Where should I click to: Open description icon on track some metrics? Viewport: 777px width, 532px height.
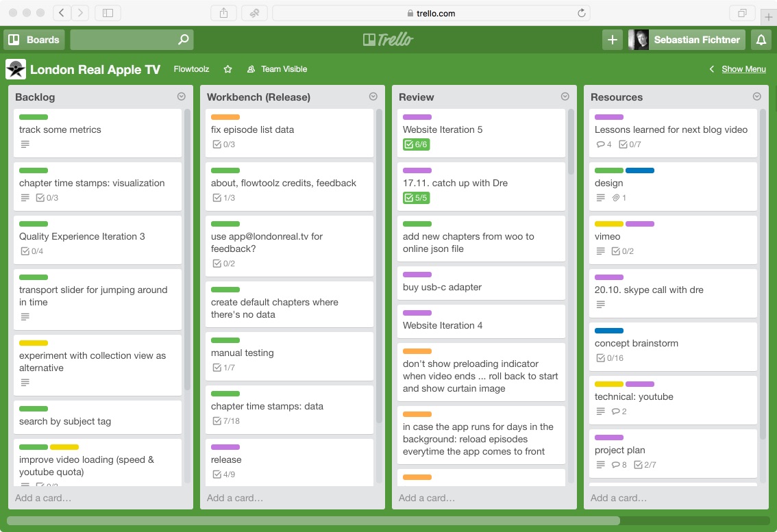click(x=25, y=144)
